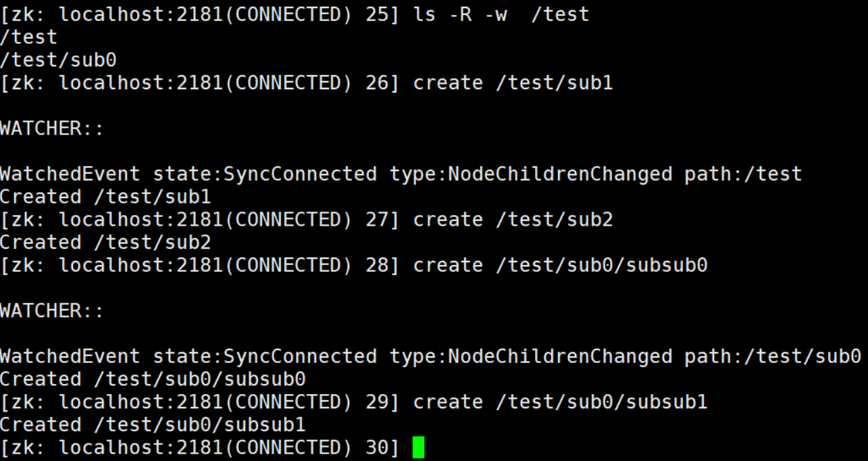This screenshot has width=868, height=461.
Task: Click the 'create /test/sub1' command at prompt 26
Action: (x=513, y=83)
